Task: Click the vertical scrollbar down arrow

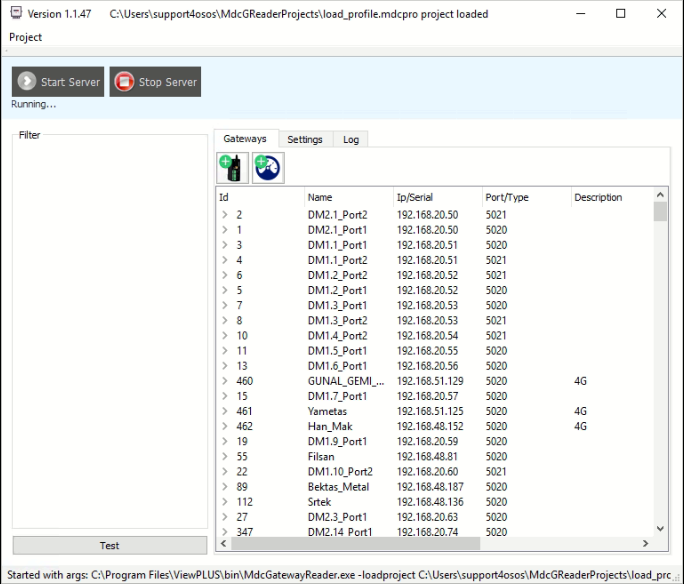Action: coord(659,528)
